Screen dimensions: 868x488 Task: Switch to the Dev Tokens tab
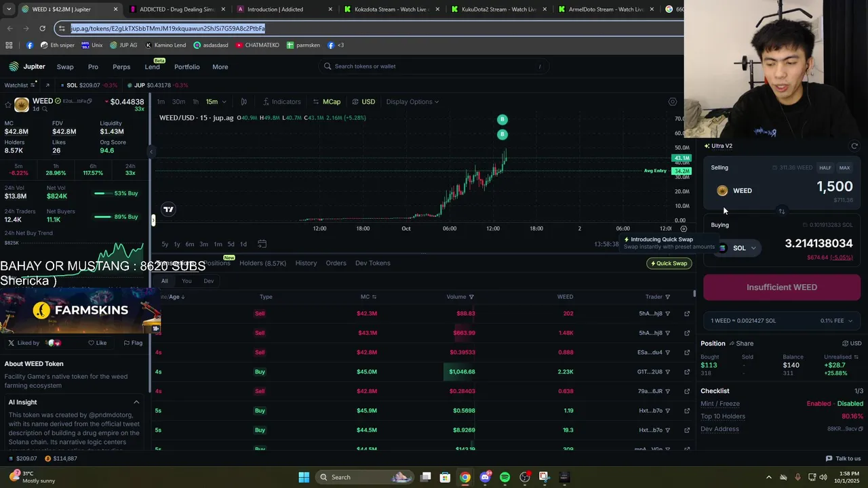point(372,263)
